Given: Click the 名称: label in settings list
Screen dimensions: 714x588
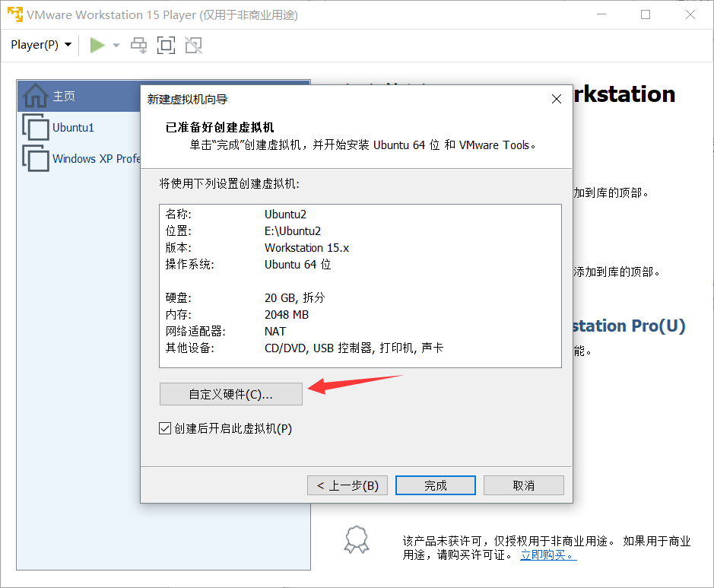Looking at the screenshot, I should [178, 214].
